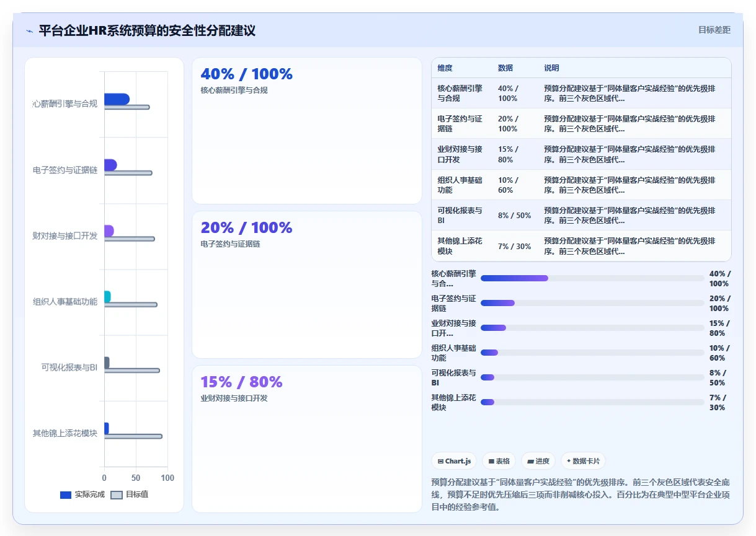Click the table value 10% / 60%
The width and height of the screenshot is (756, 536).
tap(509, 185)
